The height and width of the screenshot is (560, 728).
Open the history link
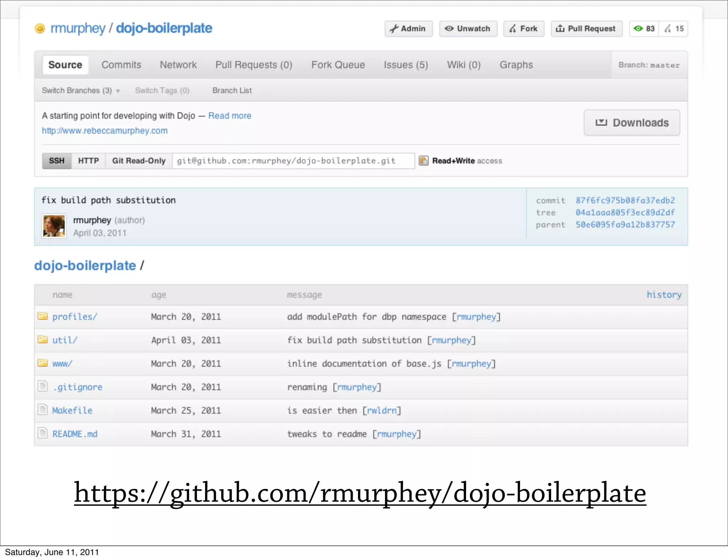click(x=664, y=295)
